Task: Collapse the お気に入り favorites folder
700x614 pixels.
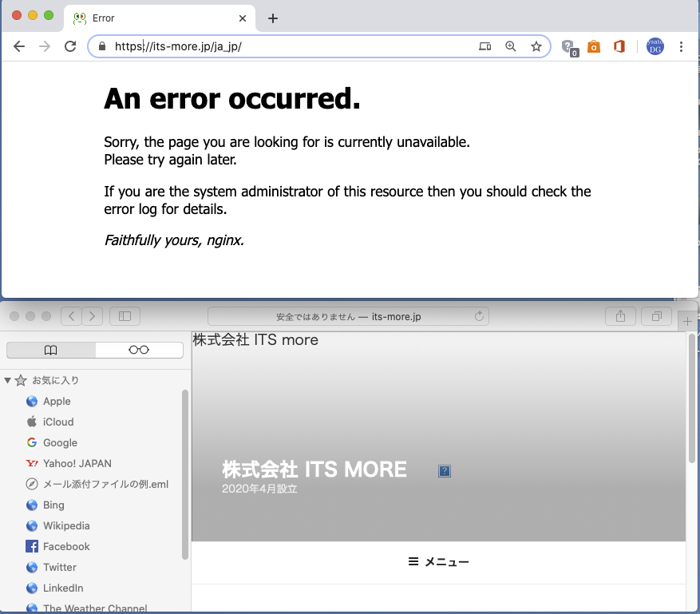Action: tap(8, 380)
